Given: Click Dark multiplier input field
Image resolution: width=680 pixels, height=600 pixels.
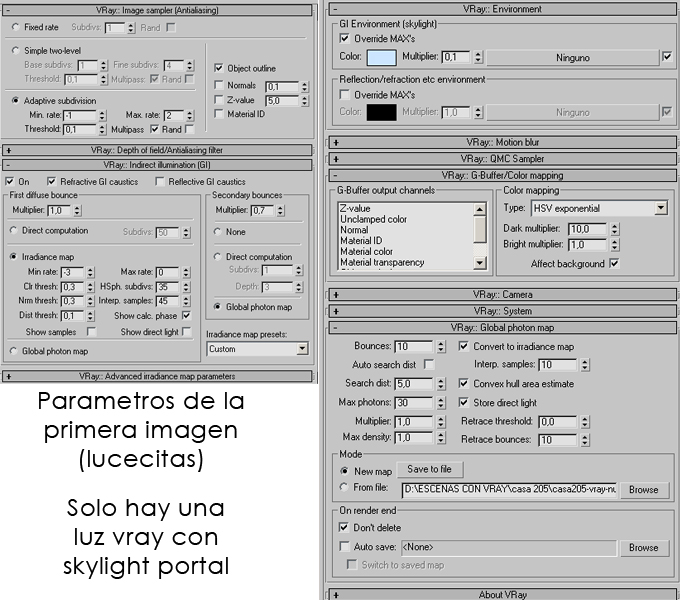Looking at the screenshot, I should click(x=588, y=229).
